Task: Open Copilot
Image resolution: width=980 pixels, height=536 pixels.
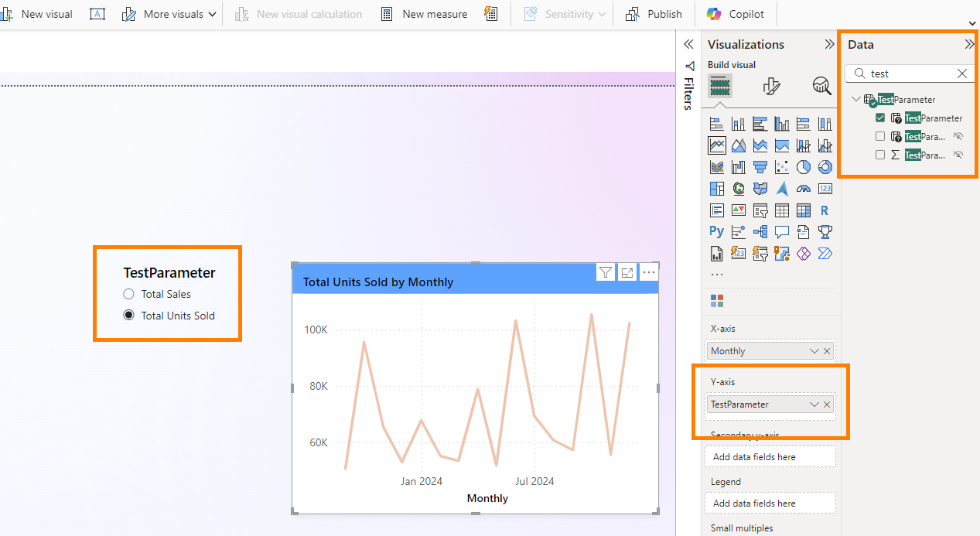Action: [x=735, y=14]
